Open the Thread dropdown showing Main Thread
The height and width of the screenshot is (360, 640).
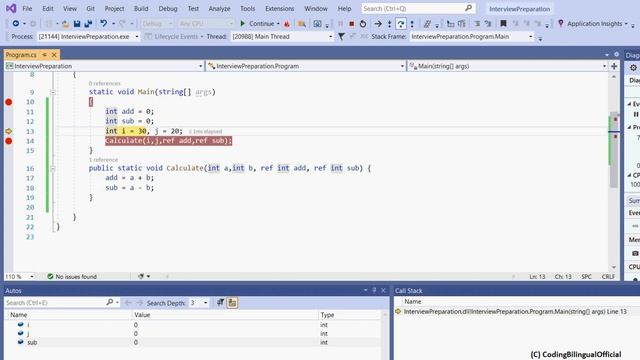point(282,36)
